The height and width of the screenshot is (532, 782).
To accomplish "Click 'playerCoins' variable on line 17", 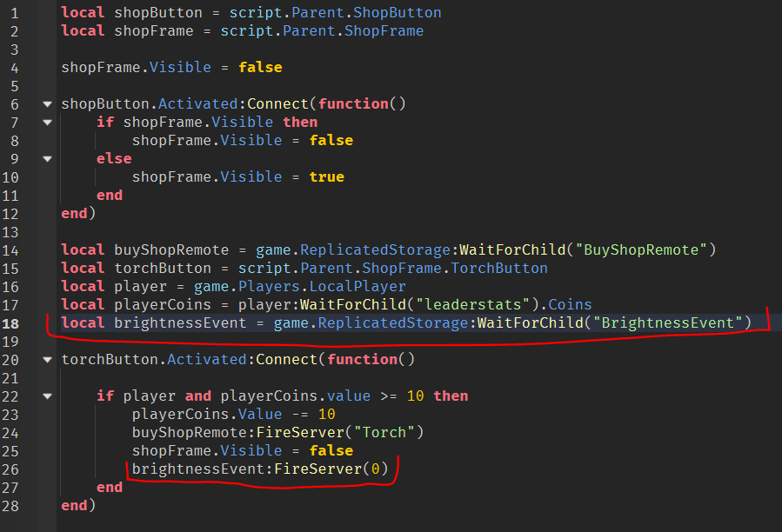I will tap(163, 304).
